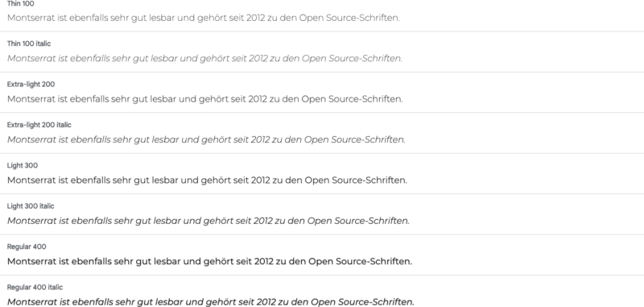Click the Extra-light 200 italic label
644x307 pixels.
click(x=39, y=125)
